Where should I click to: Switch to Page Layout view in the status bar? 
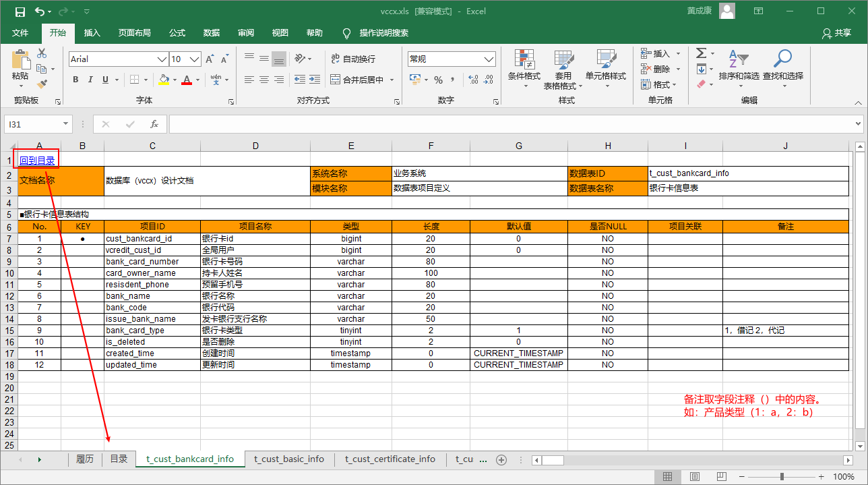[x=693, y=476]
